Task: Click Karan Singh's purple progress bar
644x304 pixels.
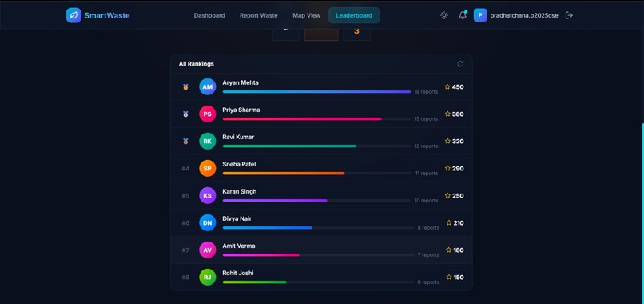Action: point(316,200)
